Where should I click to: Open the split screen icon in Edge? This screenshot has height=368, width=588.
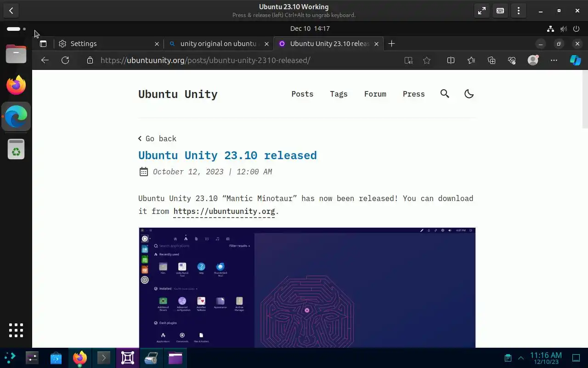pyautogui.click(x=451, y=60)
